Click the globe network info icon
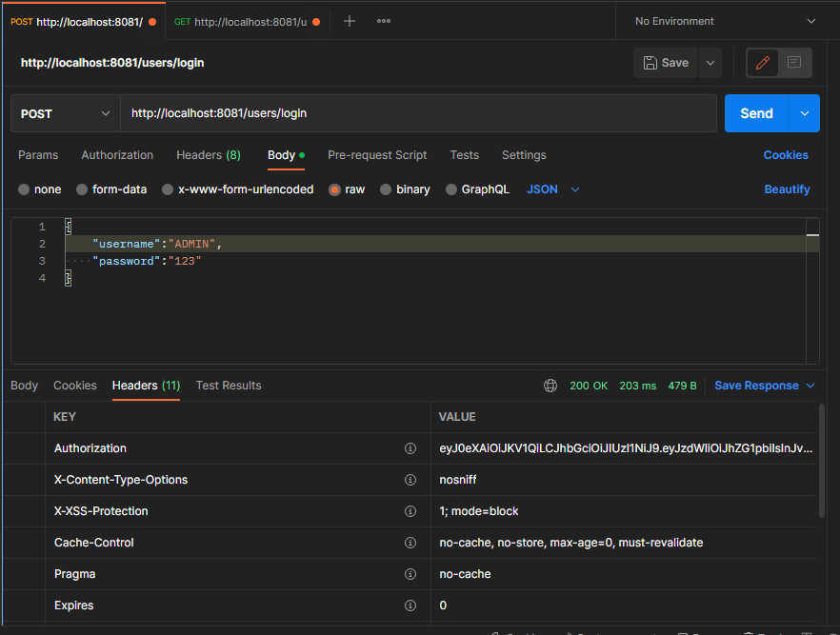 (x=550, y=386)
